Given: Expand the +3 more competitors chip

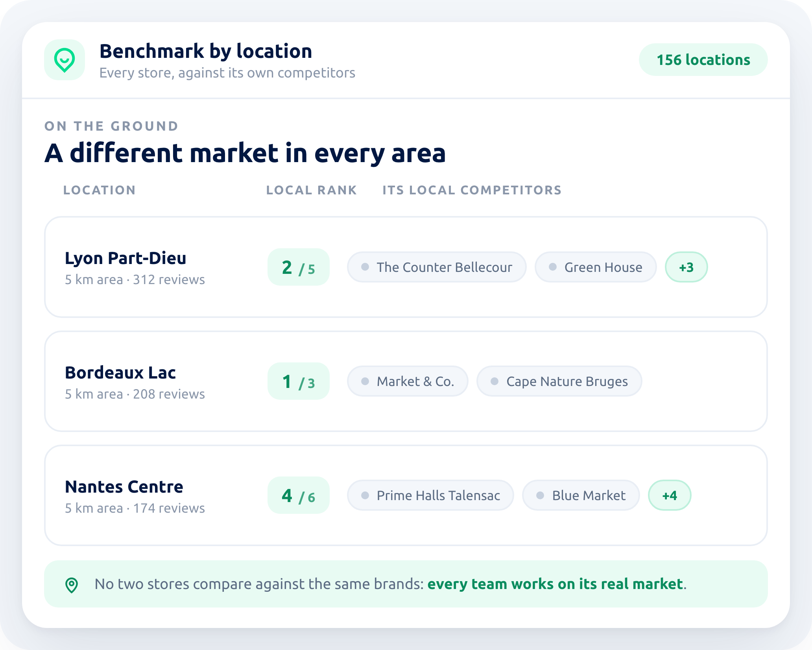Looking at the screenshot, I should tap(686, 267).
